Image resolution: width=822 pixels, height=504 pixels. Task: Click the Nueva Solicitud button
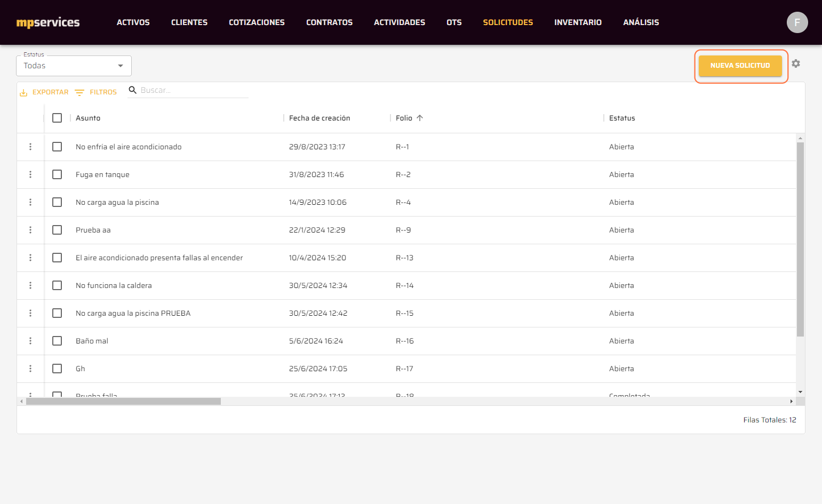pyautogui.click(x=740, y=66)
